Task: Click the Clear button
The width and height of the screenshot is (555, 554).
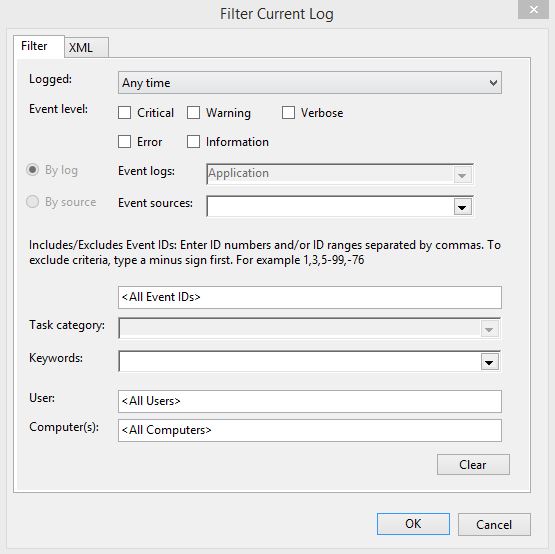Action: pos(473,464)
